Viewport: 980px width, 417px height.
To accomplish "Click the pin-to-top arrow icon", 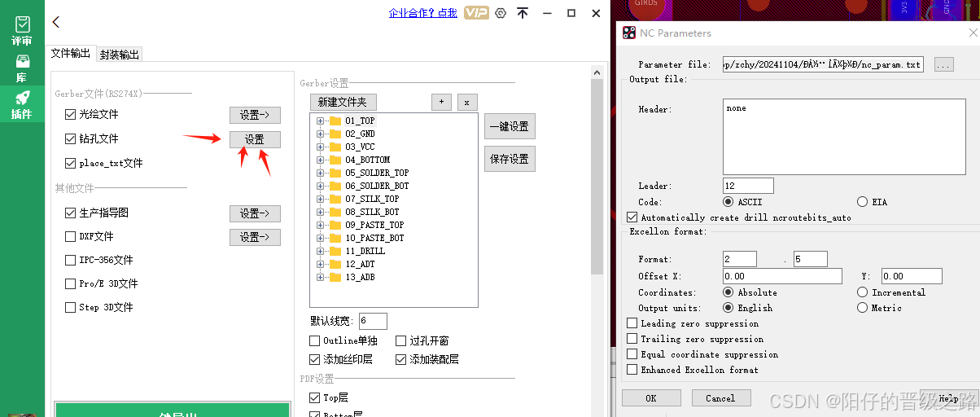I will click(523, 13).
